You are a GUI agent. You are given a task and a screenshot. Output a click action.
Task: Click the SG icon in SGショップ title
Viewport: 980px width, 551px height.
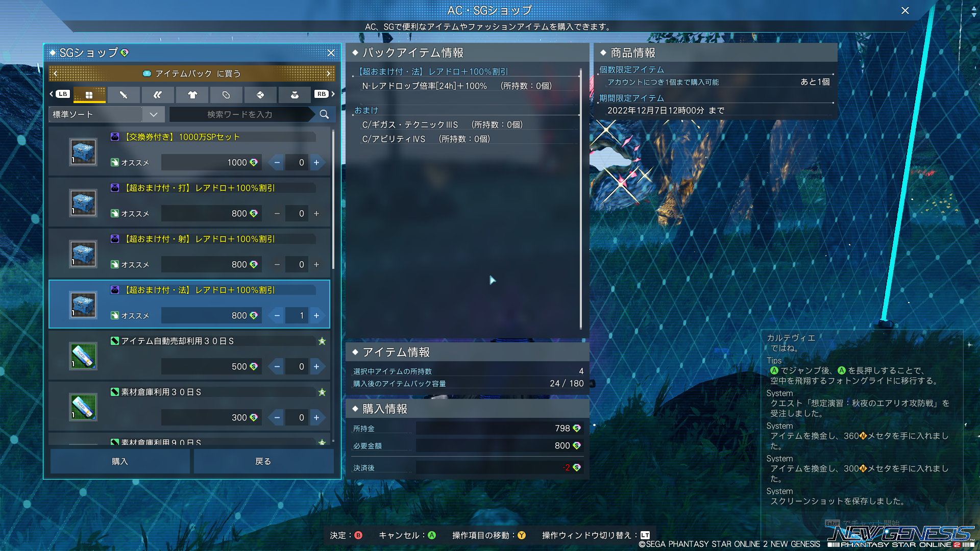125,53
